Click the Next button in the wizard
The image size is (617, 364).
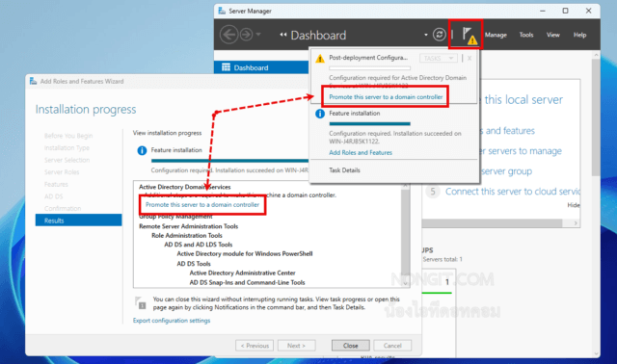(296, 346)
